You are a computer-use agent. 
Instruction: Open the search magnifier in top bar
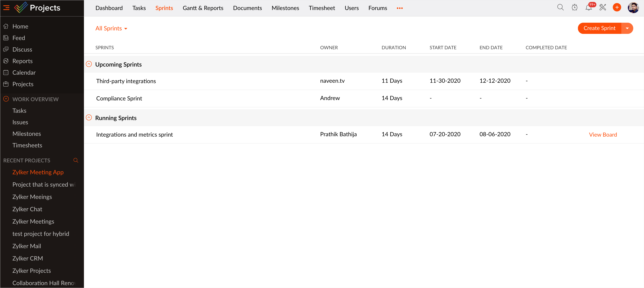pos(560,8)
